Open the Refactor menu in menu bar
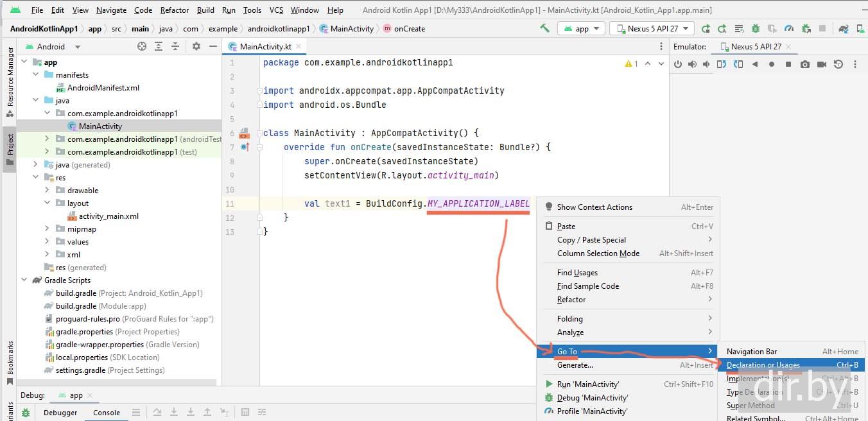The image size is (868, 421). click(175, 10)
